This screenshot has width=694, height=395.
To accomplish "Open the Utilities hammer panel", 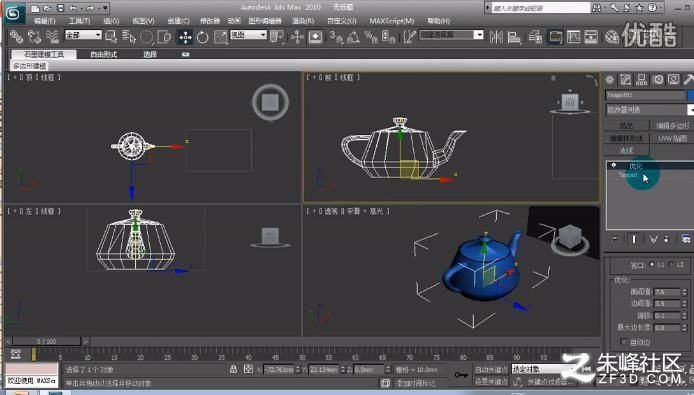I will point(689,80).
